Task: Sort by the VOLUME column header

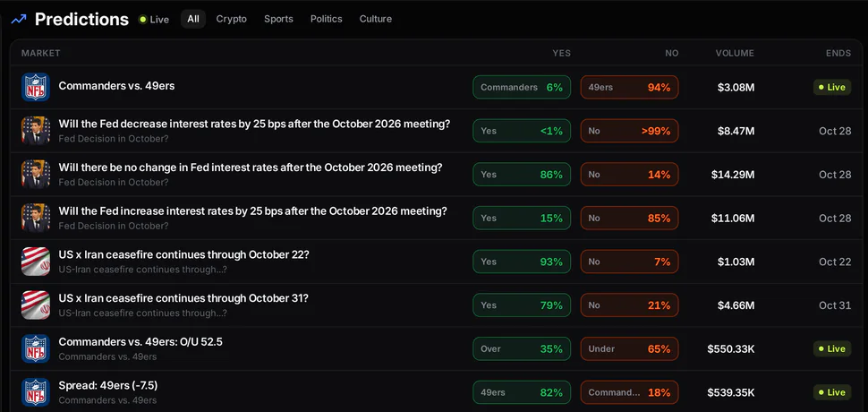Action: pyautogui.click(x=735, y=53)
